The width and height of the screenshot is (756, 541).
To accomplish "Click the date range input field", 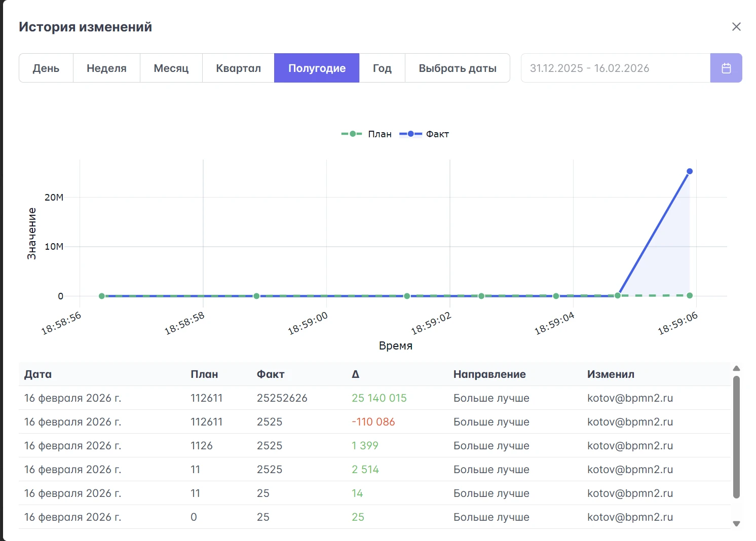I will 615,68.
